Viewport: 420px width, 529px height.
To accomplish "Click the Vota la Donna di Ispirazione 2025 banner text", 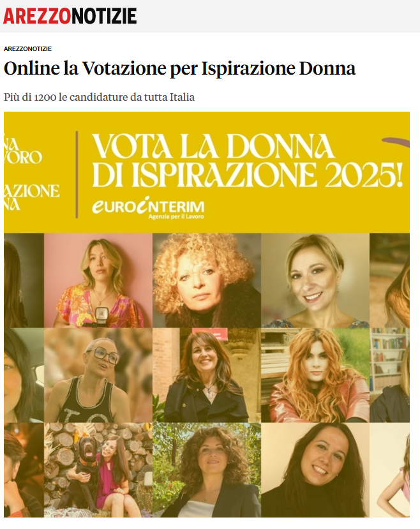I will coord(247,161).
